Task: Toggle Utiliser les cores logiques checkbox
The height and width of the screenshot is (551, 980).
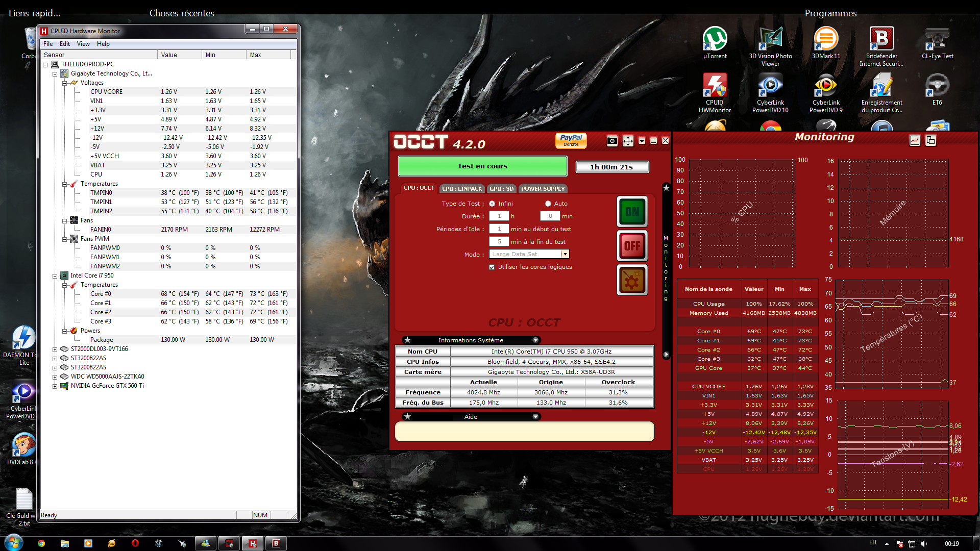Action: coord(492,267)
